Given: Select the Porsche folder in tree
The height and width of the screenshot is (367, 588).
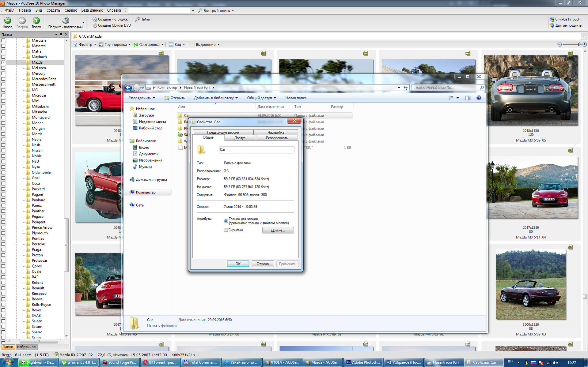Looking at the screenshot, I should (38, 244).
